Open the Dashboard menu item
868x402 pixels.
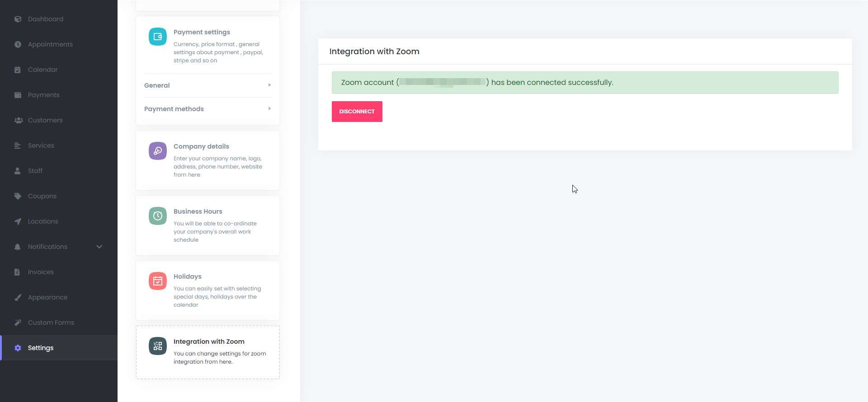pyautogui.click(x=45, y=19)
